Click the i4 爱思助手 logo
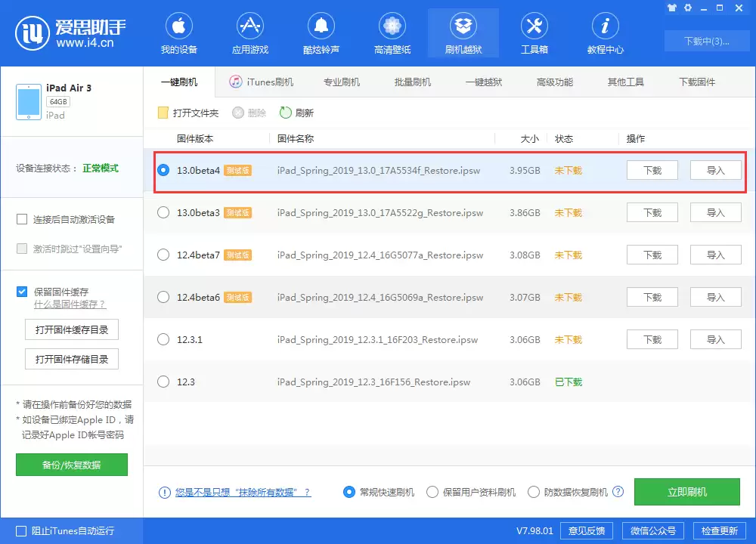This screenshot has width=756, height=544. point(70,33)
